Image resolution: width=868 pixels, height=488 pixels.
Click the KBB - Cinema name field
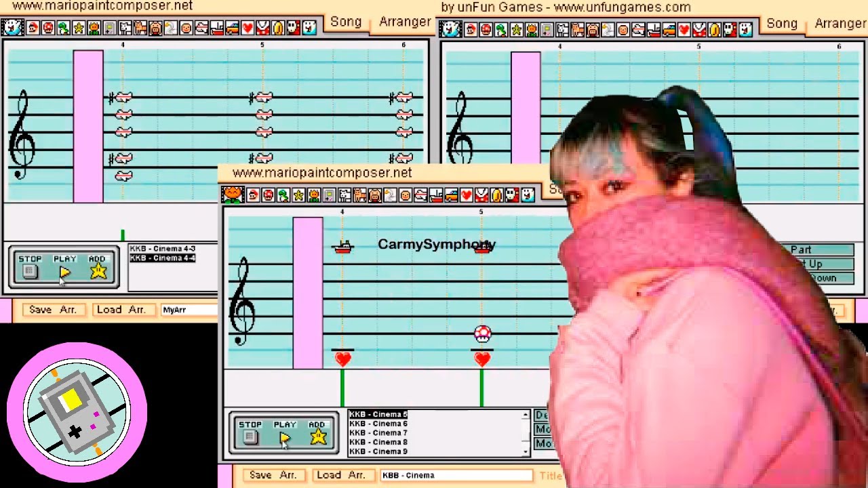click(x=456, y=475)
